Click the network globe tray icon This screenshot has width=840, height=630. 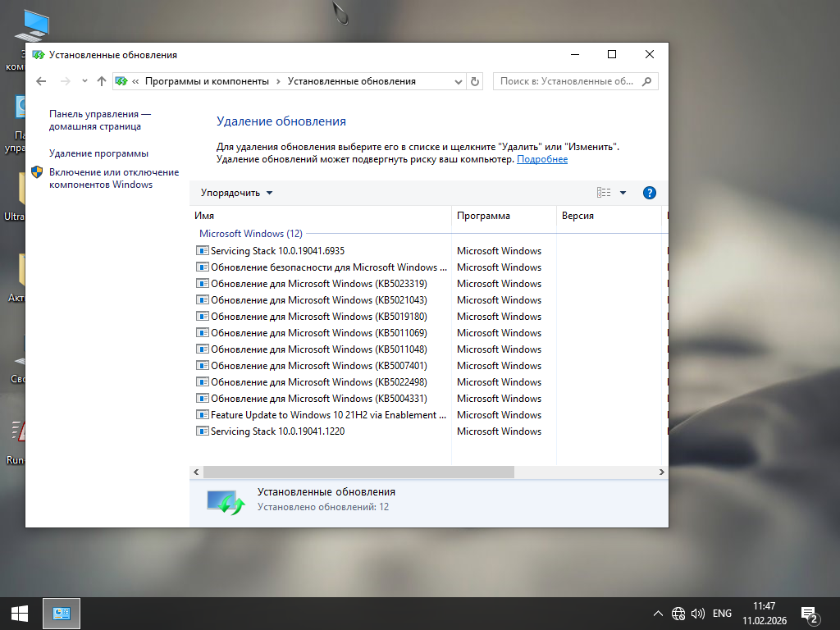tap(678, 614)
